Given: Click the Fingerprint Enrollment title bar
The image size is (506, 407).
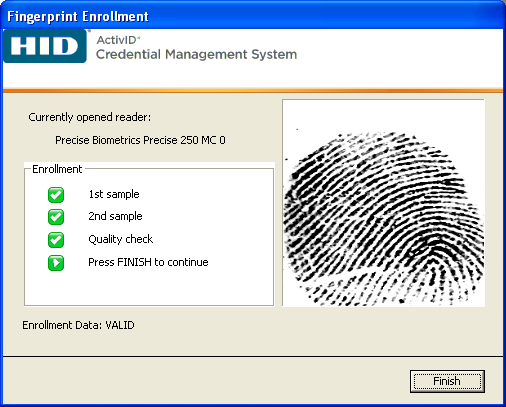Looking at the screenshot, I should tap(253, 16).
